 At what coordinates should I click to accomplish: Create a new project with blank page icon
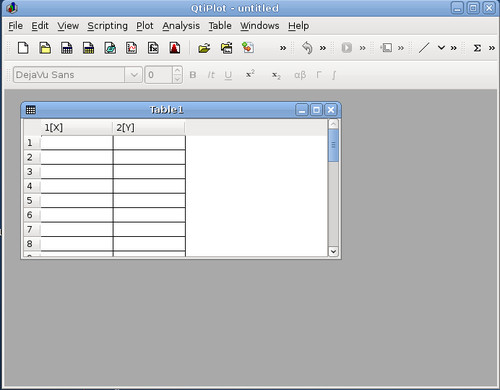tap(23, 48)
